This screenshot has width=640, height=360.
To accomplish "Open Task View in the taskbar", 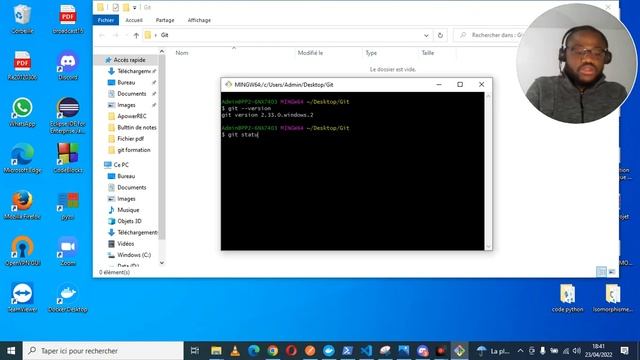I will click(195, 351).
